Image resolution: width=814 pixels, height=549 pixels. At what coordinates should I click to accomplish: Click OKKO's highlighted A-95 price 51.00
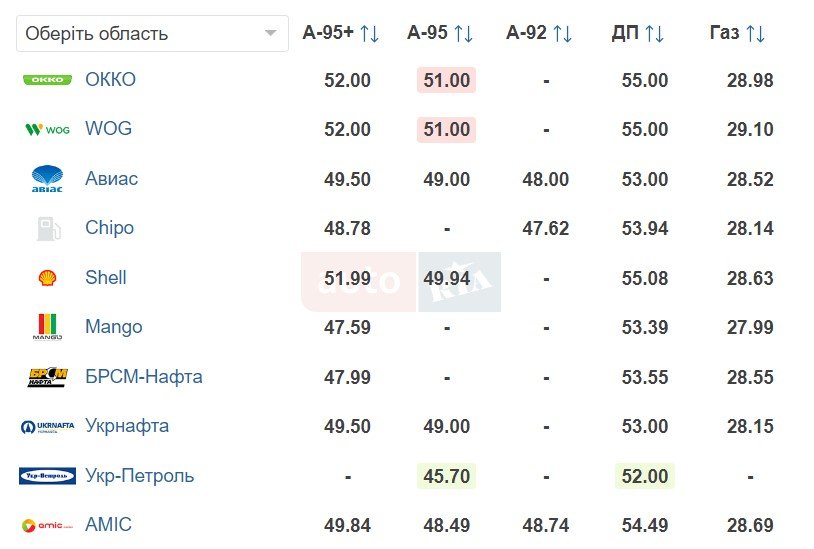[x=446, y=81]
